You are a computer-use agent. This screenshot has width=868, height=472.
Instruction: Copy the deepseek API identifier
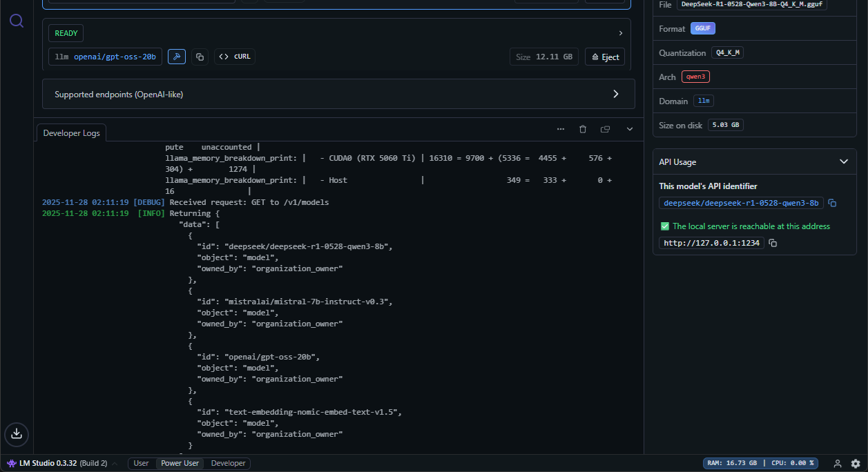pos(832,203)
